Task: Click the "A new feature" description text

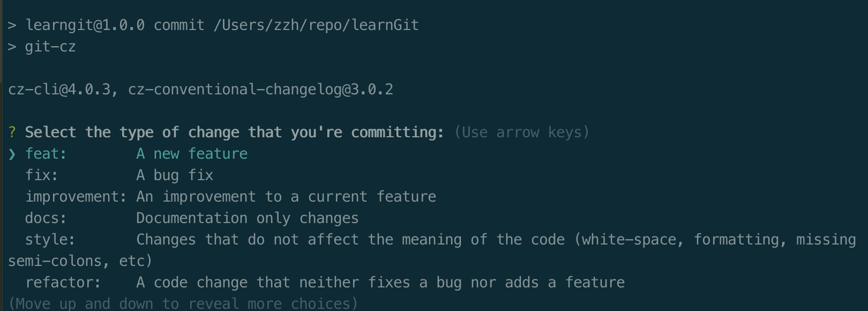Action: coord(192,154)
